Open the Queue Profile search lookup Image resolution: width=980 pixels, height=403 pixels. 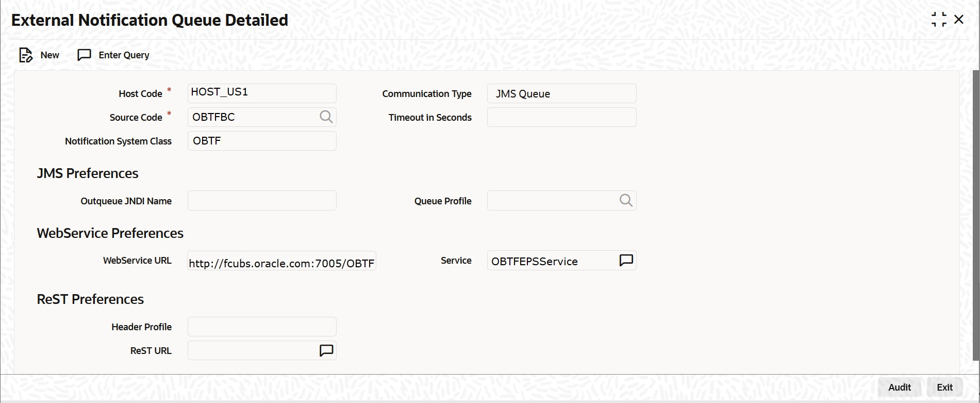[x=626, y=201]
